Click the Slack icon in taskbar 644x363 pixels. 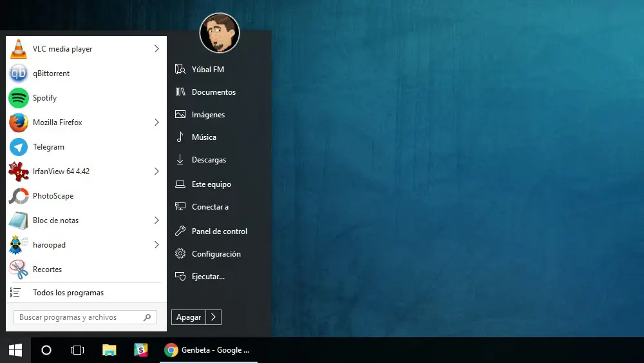pos(140,350)
